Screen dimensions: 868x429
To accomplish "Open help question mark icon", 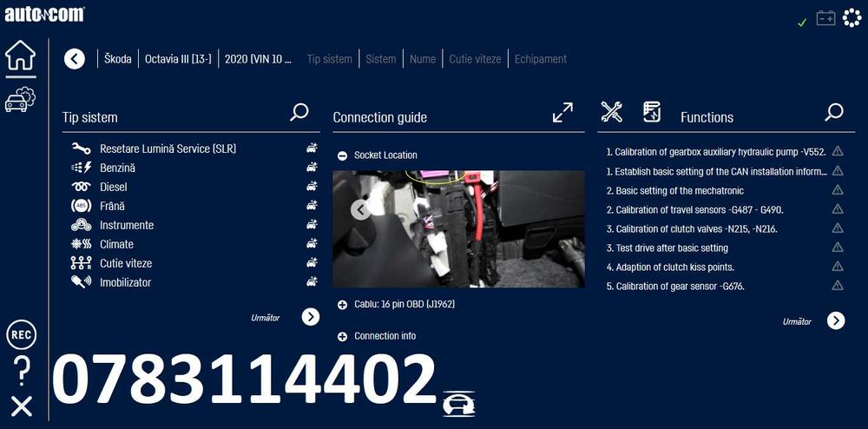I will click(21, 371).
